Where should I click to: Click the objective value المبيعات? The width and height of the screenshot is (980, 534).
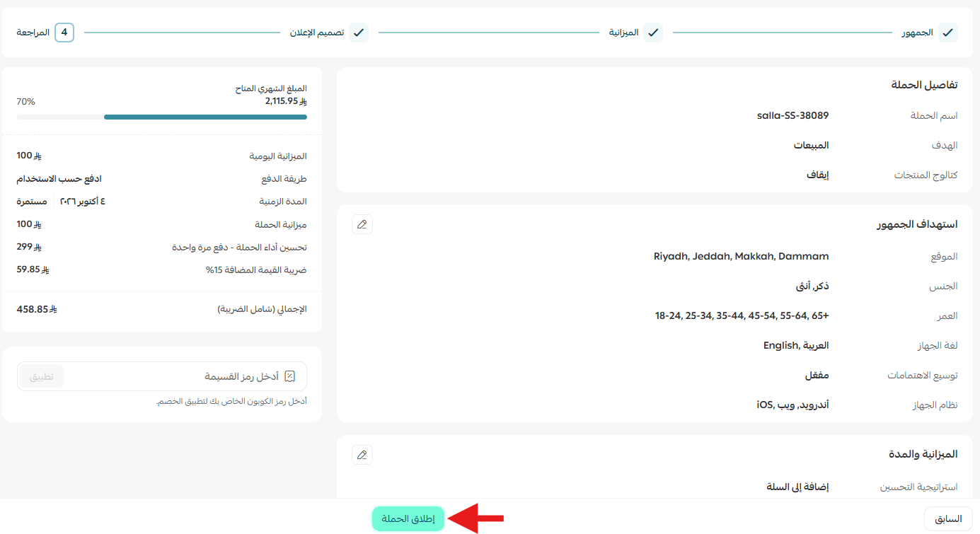(811, 145)
